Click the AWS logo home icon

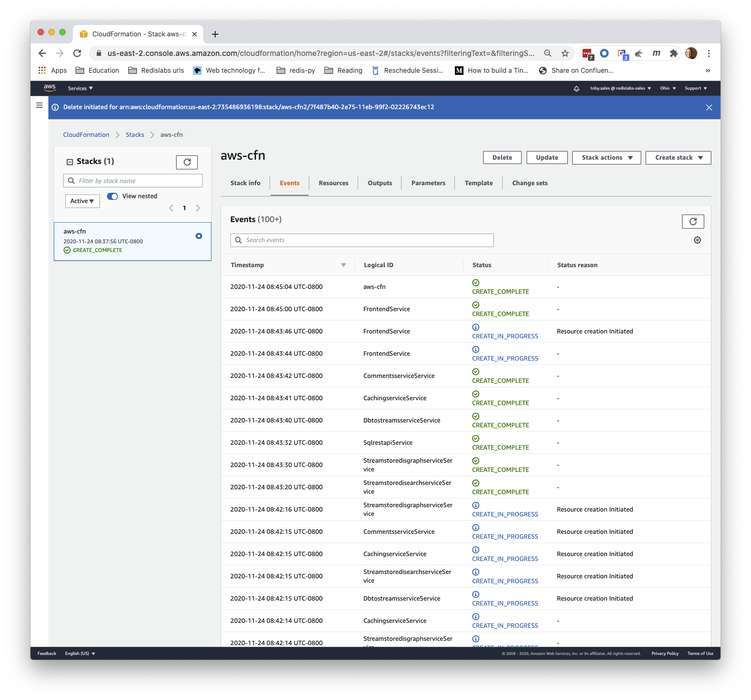coord(49,88)
